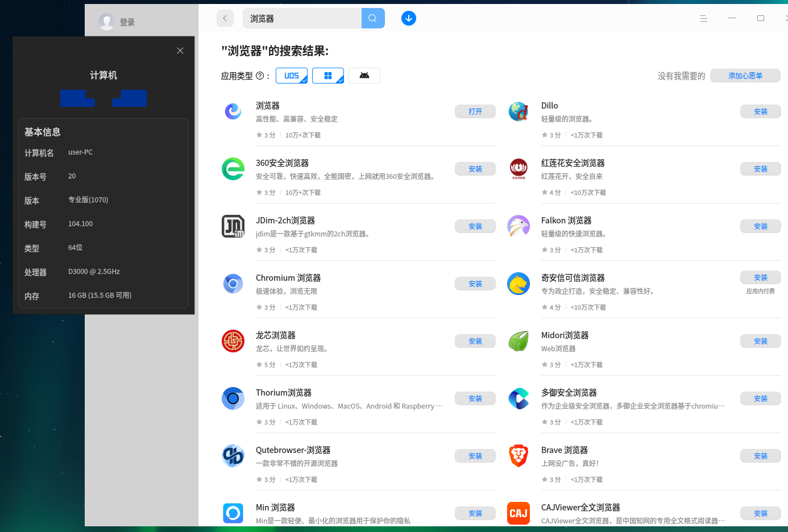This screenshot has height=532, width=788.
Task: Click 打开 to launch 浏览器
Action: click(x=475, y=111)
